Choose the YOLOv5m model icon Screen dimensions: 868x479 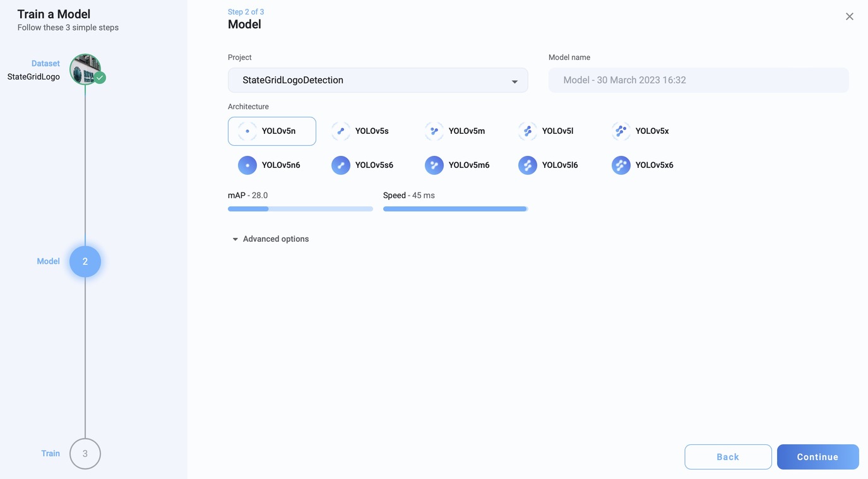434,131
